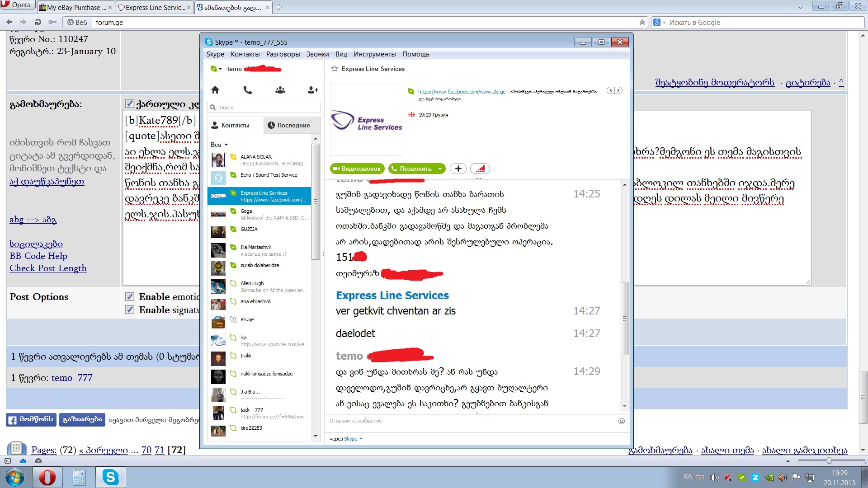The height and width of the screenshot is (488, 868).
Task: Open the Skype dial pad phone icon
Action: (x=247, y=90)
